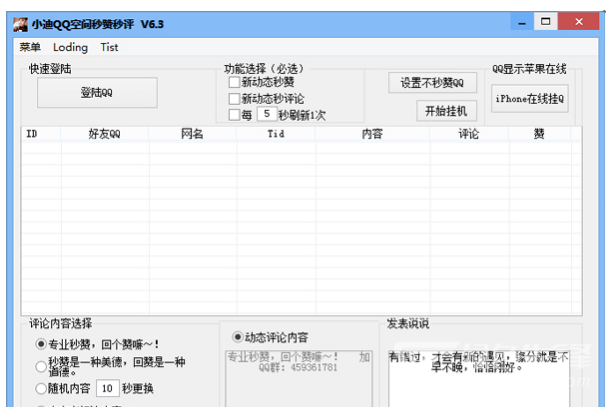The height and width of the screenshot is (407, 608).
Task: Click the ID column header
Action: [x=41, y=134]
